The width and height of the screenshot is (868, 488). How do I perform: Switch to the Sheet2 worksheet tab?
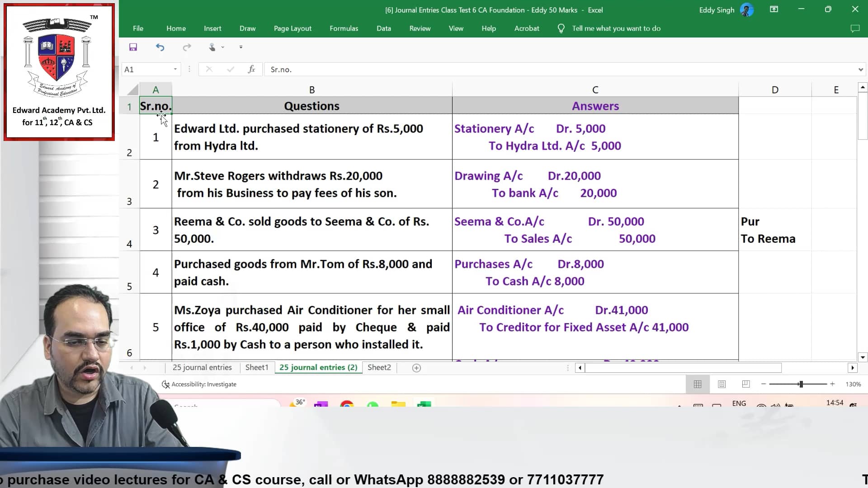click(x=379, y=367)
